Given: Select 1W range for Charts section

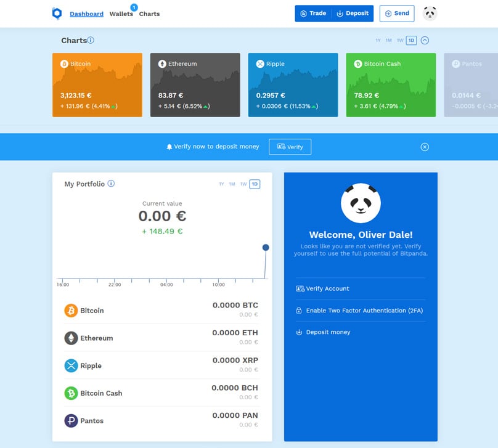Looking at the screenshot, I should 400,40.
